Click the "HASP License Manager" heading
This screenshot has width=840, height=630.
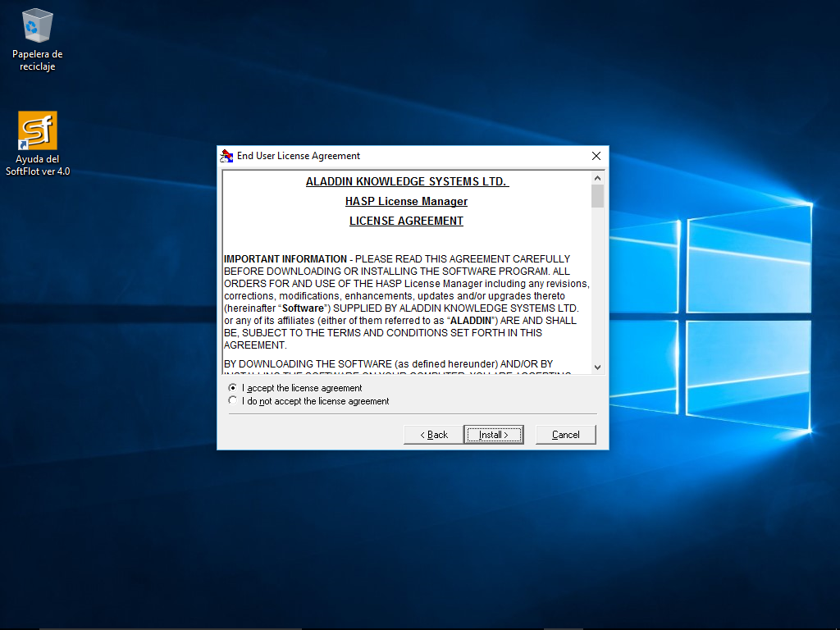point(406,201)
